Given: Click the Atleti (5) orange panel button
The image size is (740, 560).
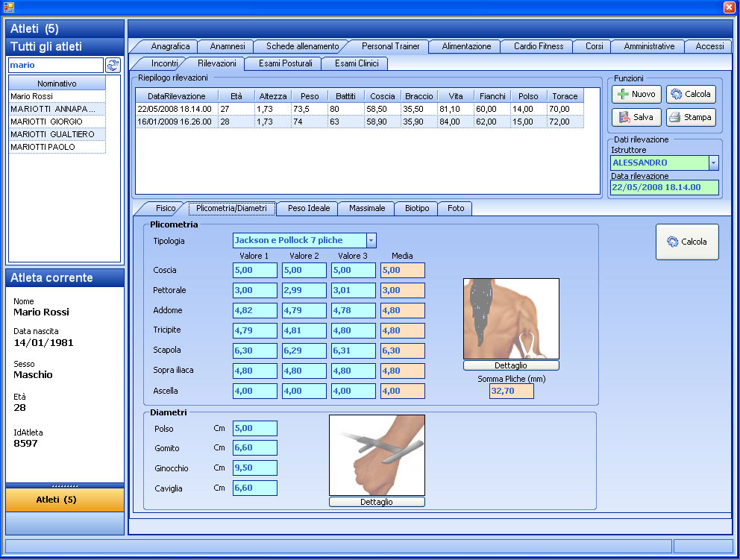Looking at the screenshot, I should pyautogui.click(x=64, y=500).
